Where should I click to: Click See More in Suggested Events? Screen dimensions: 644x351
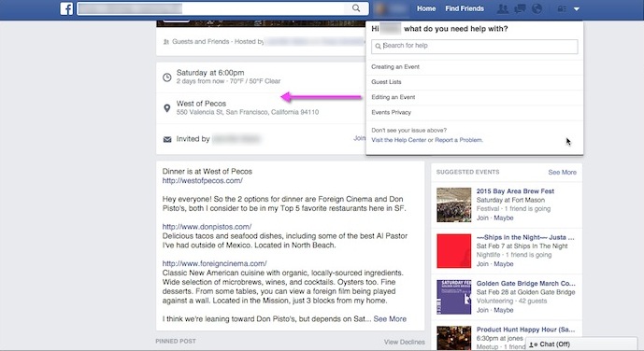pos(563,172)
